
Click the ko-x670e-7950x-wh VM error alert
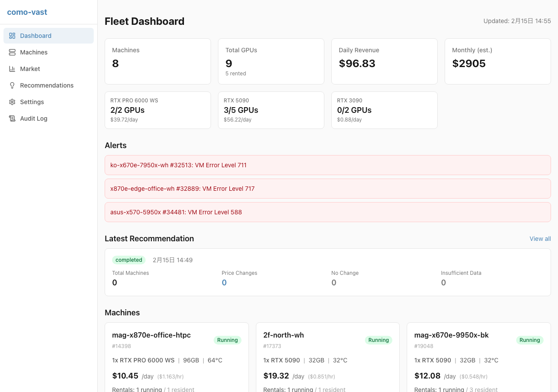pos(328,165)
